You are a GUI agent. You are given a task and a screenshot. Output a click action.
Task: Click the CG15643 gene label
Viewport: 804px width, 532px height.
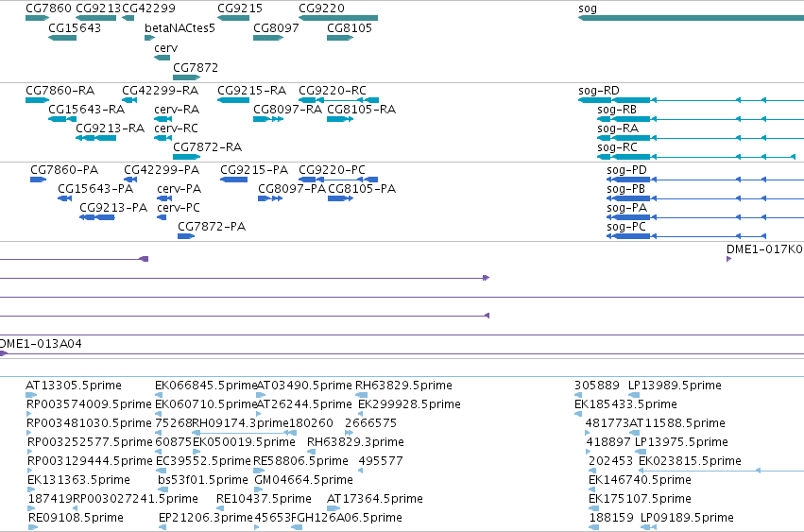point(75,28)
